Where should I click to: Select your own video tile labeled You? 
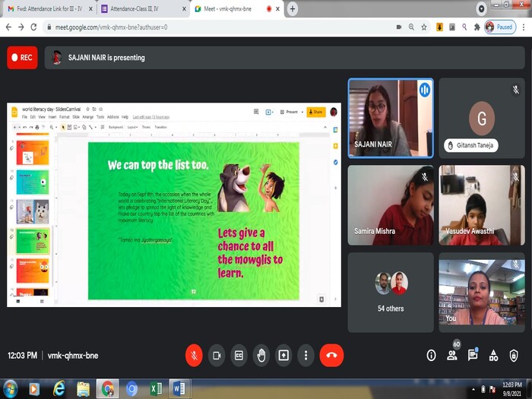point(482,292)
